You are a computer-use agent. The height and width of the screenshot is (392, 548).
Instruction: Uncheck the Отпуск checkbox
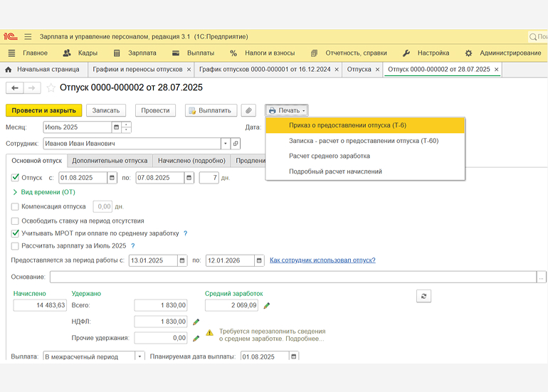[15, 177]
